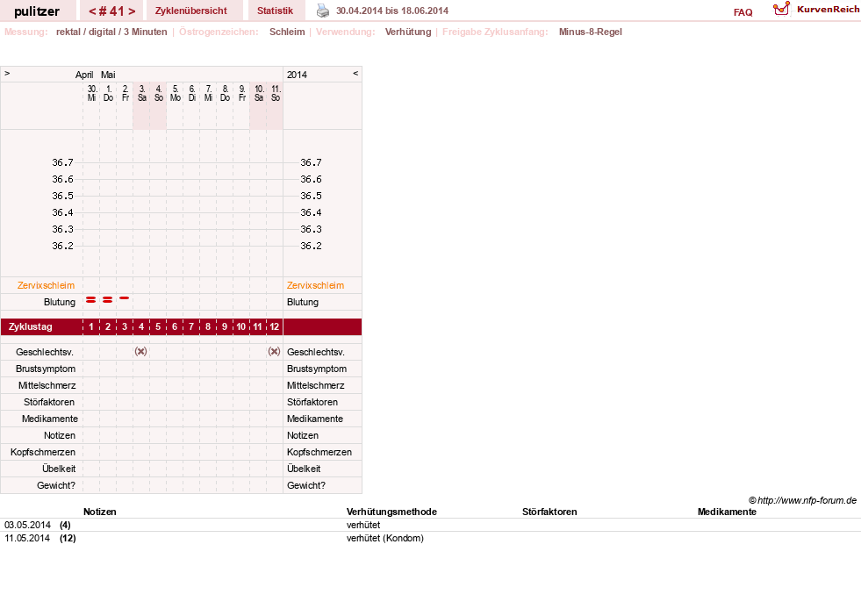Click the printer icon
Image resolution: width=861 pixels, height=616 pixels.
point(323,11)
